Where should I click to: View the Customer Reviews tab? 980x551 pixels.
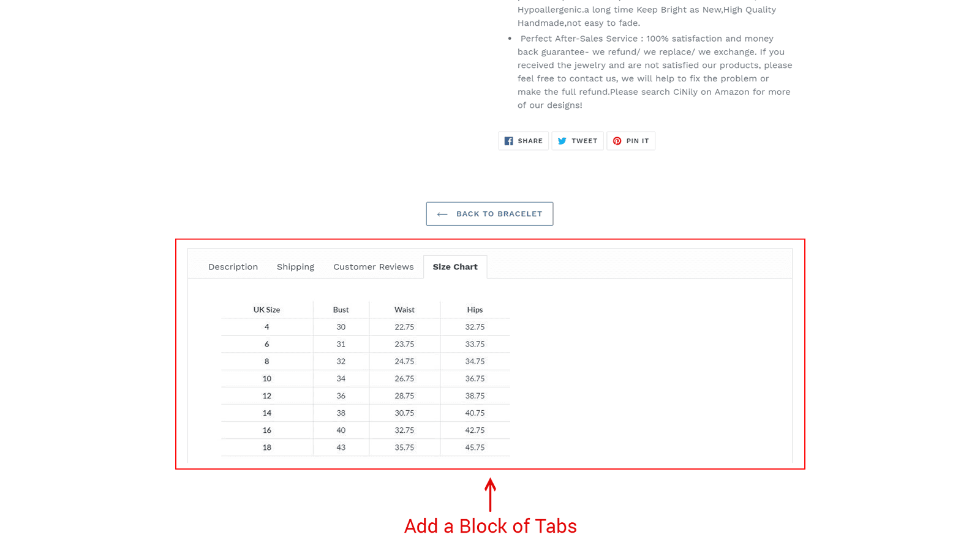pyautogui.click(x=373, y=266)
